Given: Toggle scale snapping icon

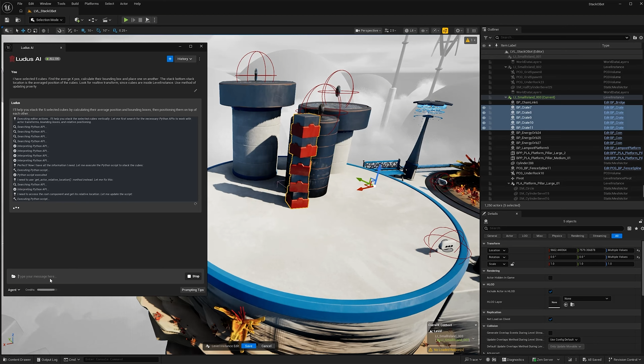Looking at the screenshot, I should click(115, 30).
